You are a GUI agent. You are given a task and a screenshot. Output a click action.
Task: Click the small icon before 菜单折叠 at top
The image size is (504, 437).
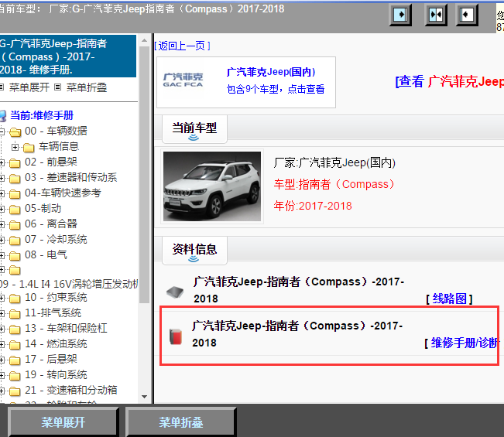click(x=57, y=87)
